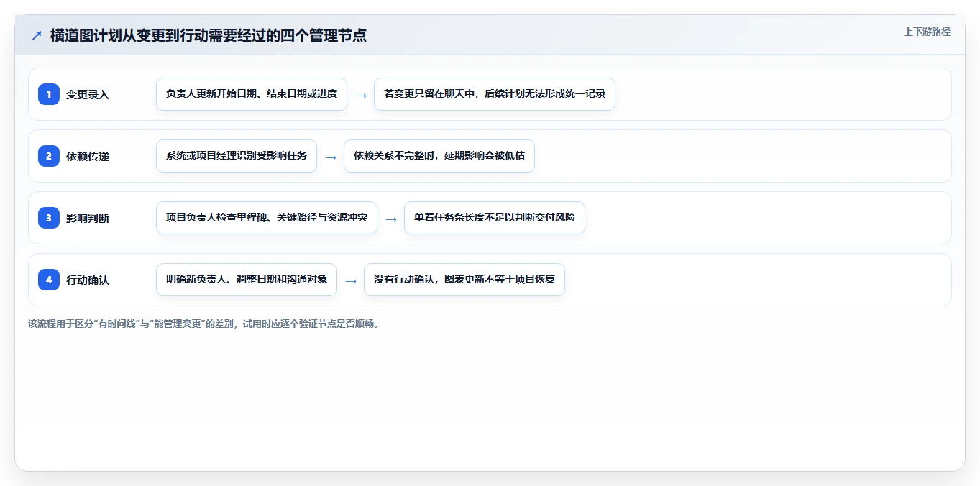Click the arrow in the 行动确认 row

coord(351,280)
